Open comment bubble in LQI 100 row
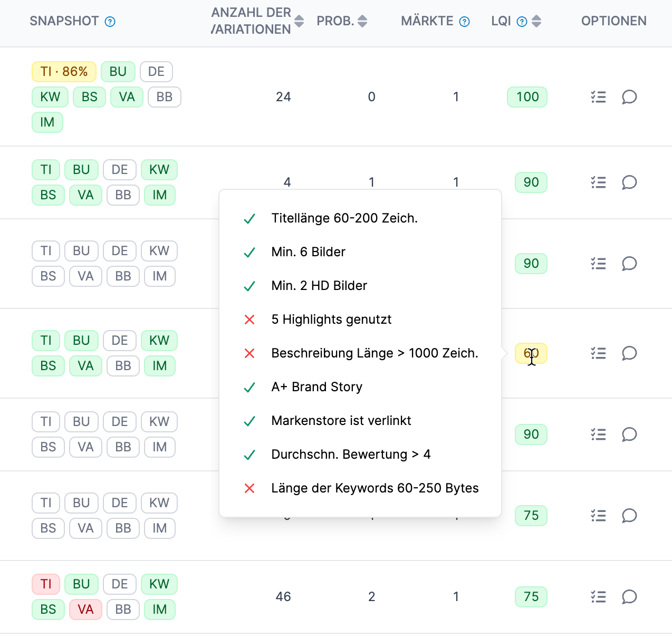 (629, 97)
